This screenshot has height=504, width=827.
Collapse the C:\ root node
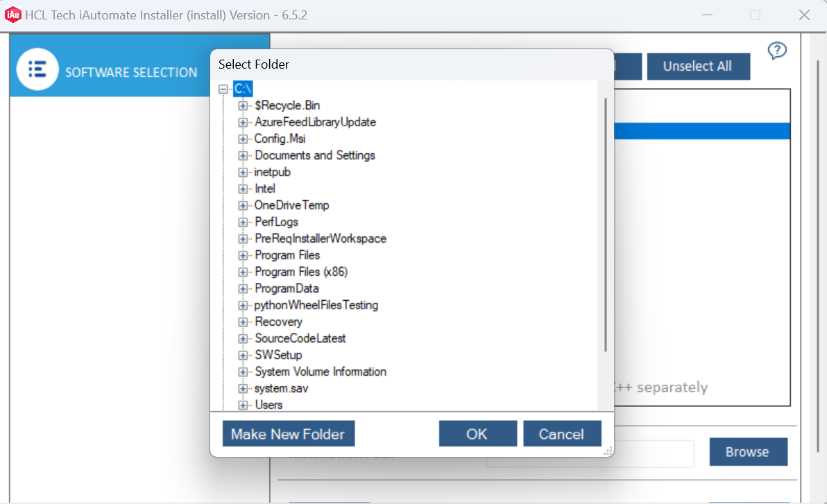pos(223,89)
